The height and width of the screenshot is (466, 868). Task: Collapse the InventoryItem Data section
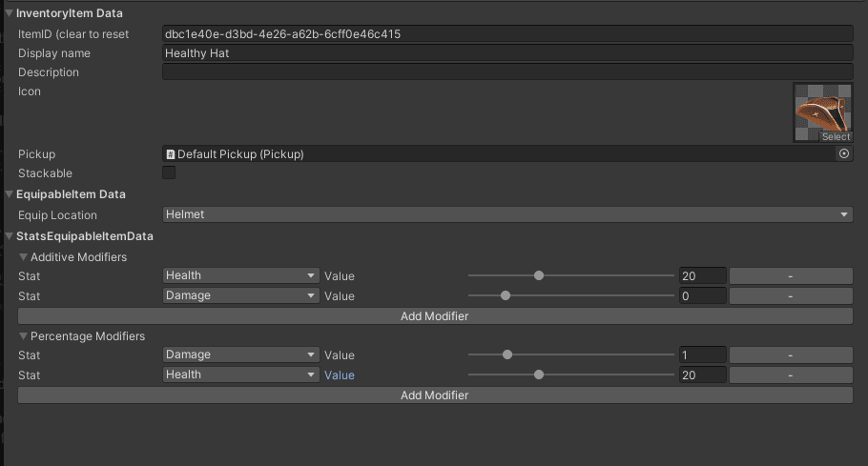[10, 13]
